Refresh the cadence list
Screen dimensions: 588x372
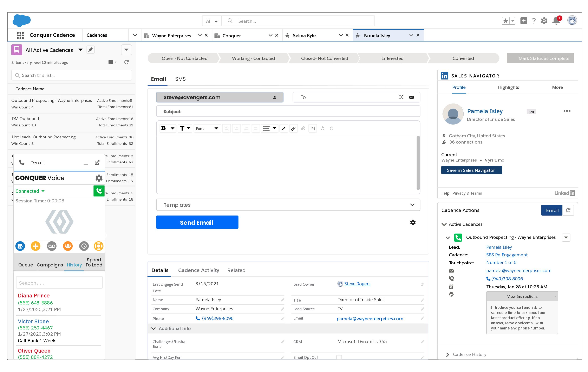tap(126, 62)
